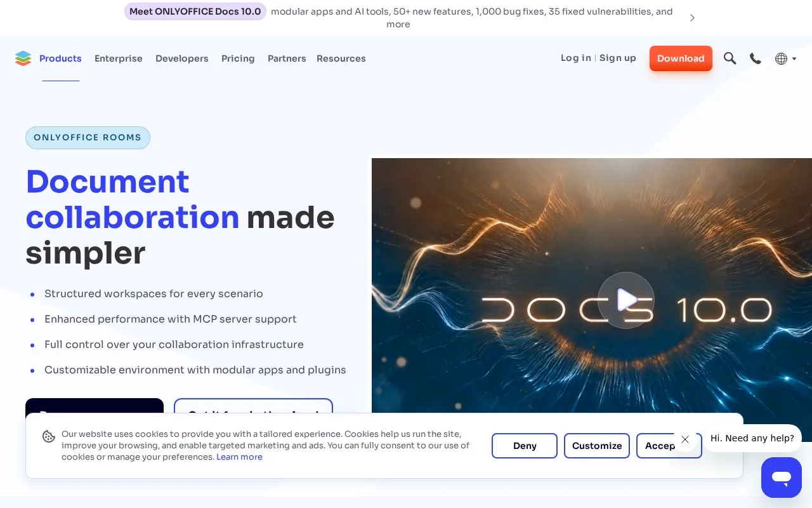
Task: Click the ONLYOFFICE ROOMS tag
Action: tap(88, 138)
